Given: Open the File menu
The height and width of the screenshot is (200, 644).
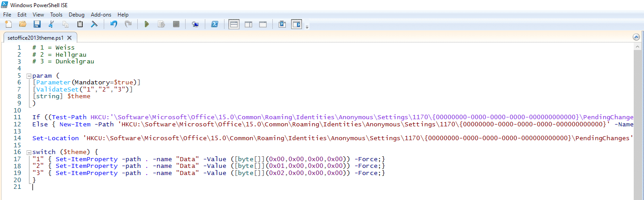Looking at the screenshot, I should [x=7, y=15].
